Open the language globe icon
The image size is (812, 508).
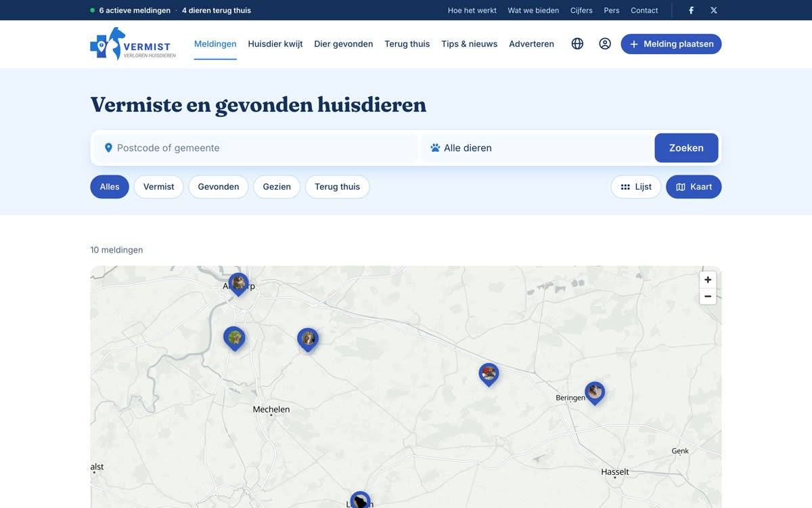(x=577, y=44)
